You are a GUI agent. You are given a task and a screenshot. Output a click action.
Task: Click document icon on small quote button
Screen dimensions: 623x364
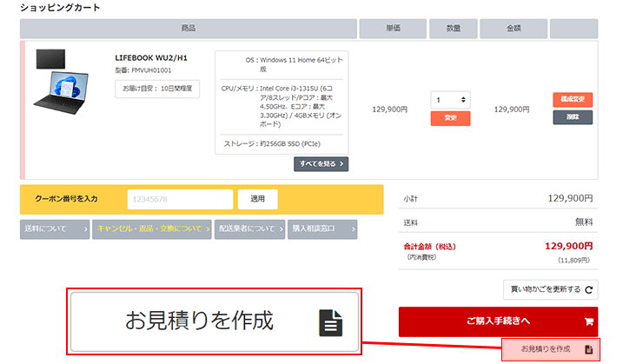tap(589, 349)
